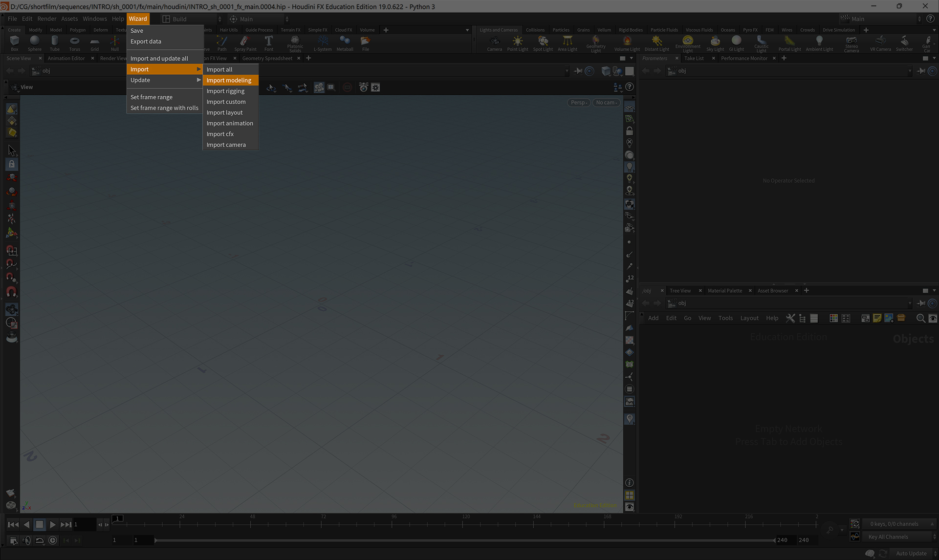
Task: Open the Key All Channels dropdown
Action: click(x=899, y=537)
